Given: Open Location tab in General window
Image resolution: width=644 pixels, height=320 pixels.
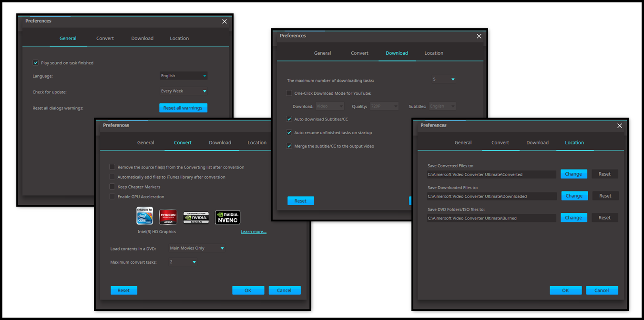Looking at the screenshot, I should tap(179, 39).
